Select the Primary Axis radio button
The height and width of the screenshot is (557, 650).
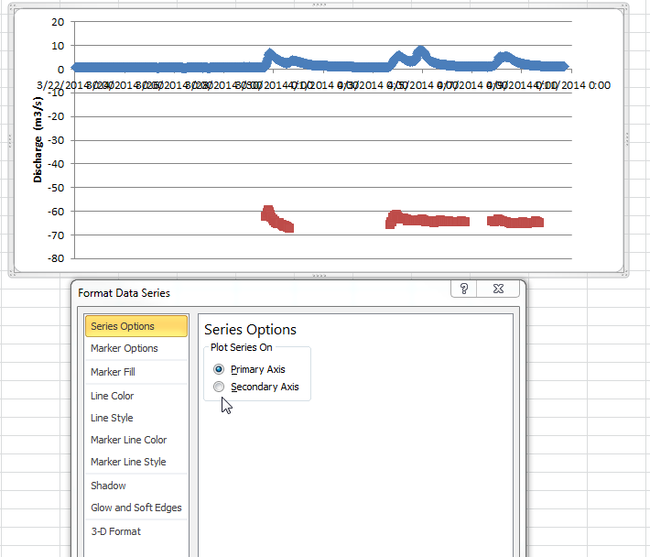pos(219,369)
